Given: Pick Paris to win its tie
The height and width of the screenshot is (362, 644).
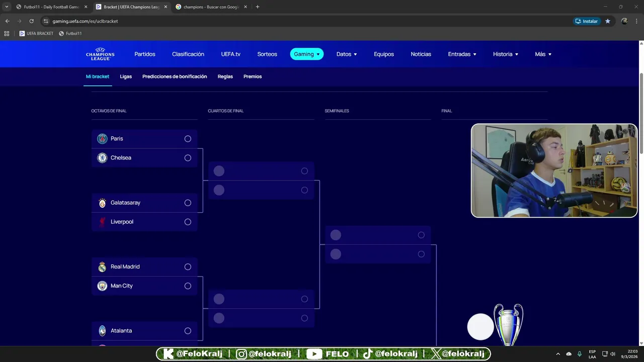Looking at the screenshot, I should click(x=188, y=139).
